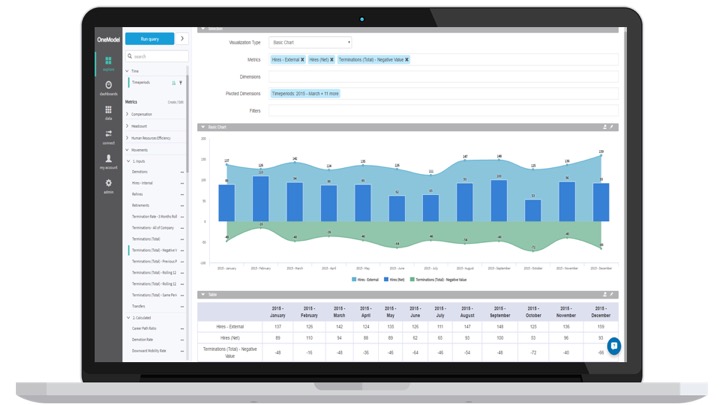Open My Account profile icon
Image resolution: width=720 pixels, height=405 pixels.
pos(108,161)
